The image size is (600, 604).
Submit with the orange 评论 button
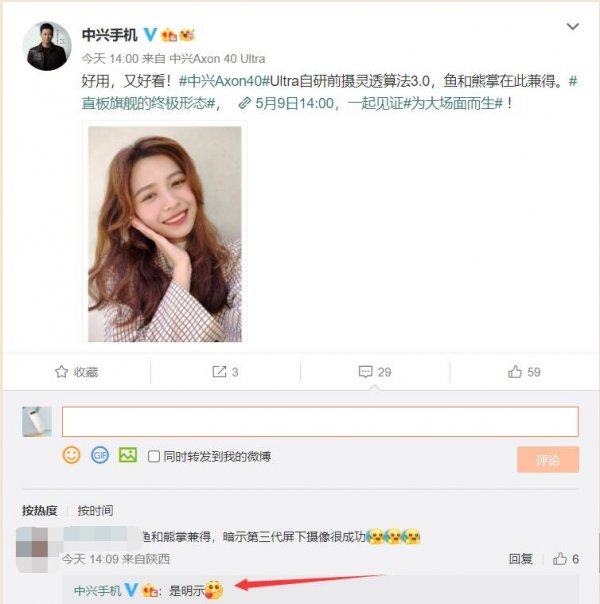pos(548,460)
